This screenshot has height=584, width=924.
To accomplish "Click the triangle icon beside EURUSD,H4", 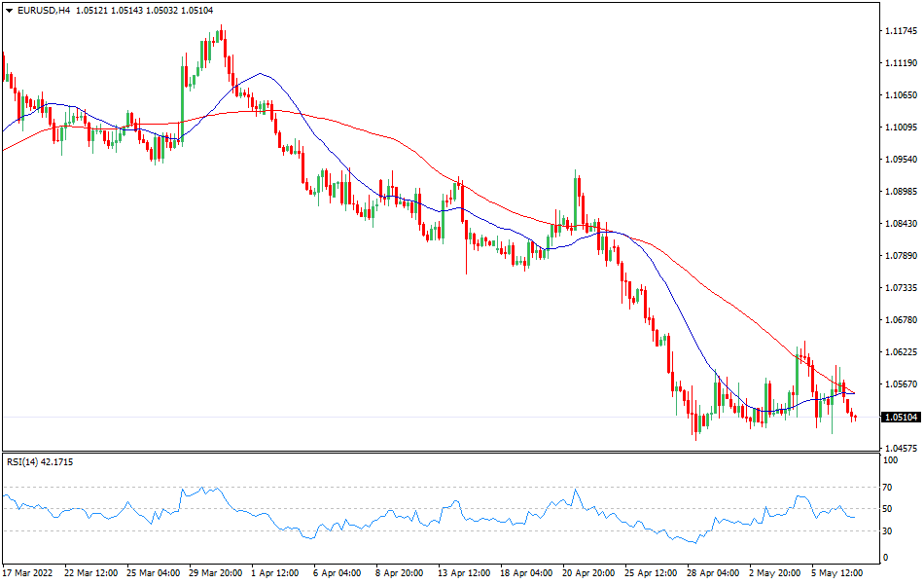I will (9, 10).
